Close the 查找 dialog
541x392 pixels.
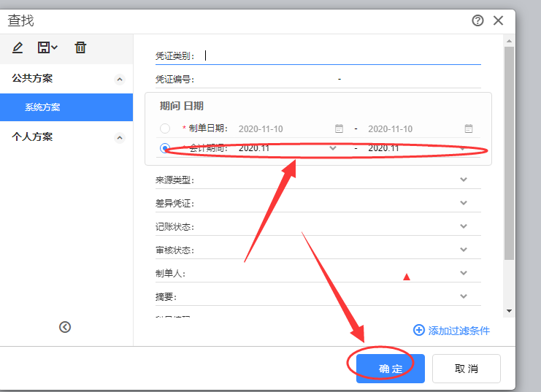coord(498,20)
